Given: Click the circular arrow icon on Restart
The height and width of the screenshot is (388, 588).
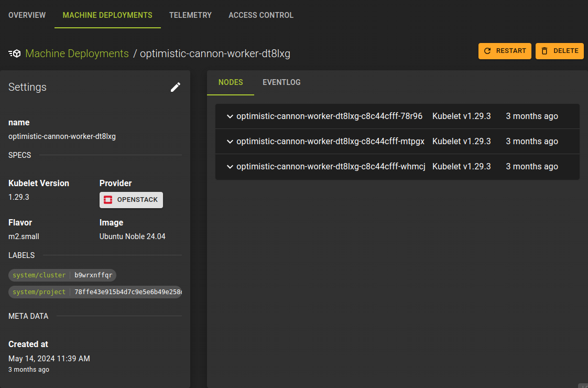Looking at the screenshot, I should click(487, 51).
